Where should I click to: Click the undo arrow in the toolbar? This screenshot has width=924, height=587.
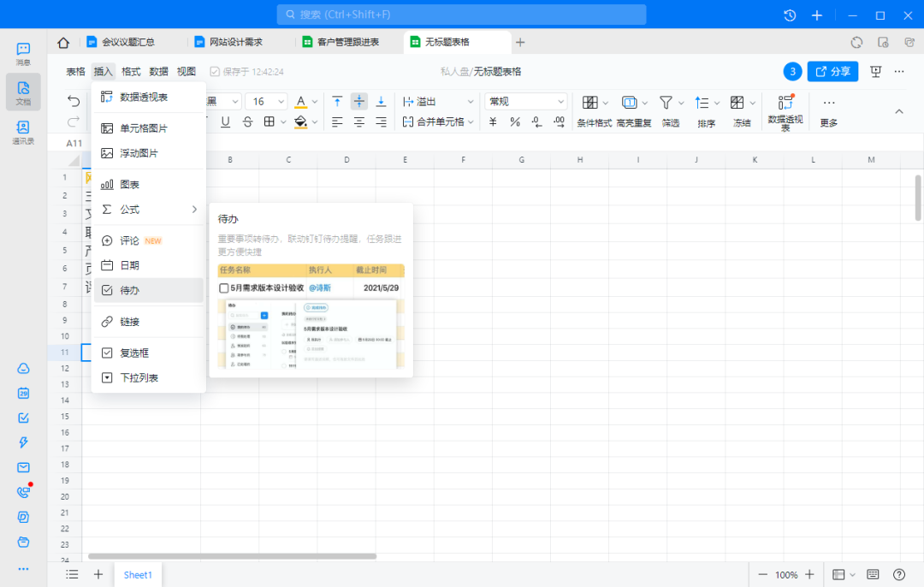click(x=74, y=102)
